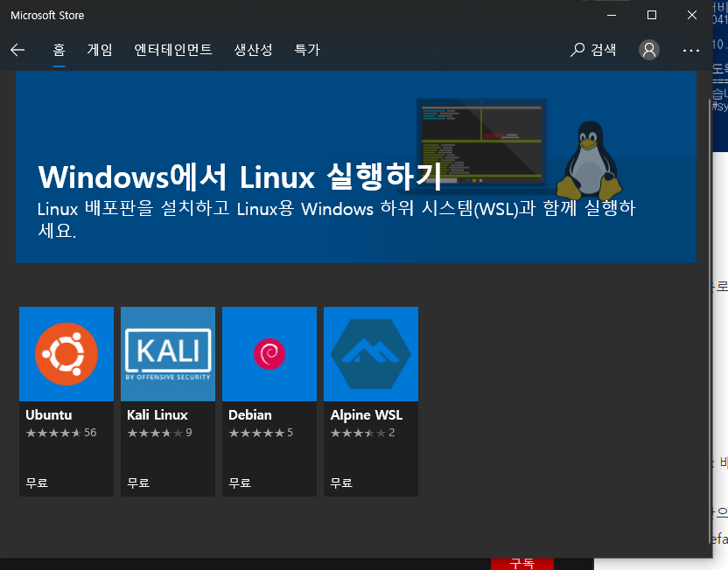Click the Kali Linux app name
The image size is (728, 570).
point(157,414)
